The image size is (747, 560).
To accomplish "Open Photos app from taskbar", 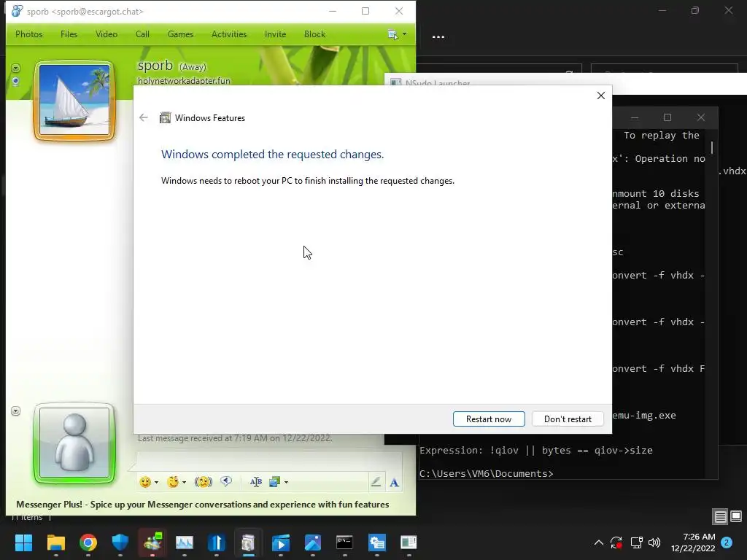I will [x=312, y=542].
